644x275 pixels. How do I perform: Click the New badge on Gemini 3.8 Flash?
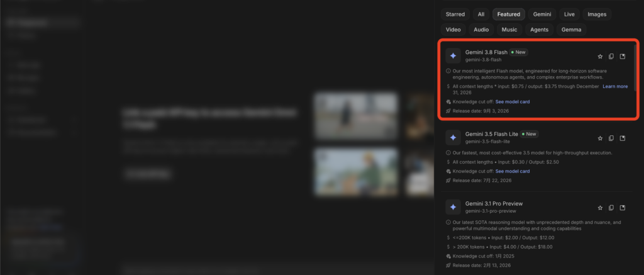tap(519, 52)
